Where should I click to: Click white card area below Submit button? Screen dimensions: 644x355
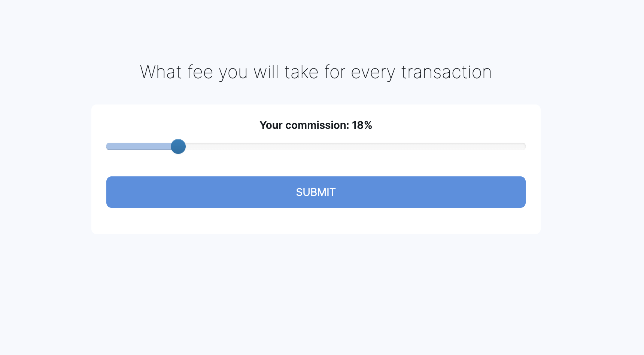point(316,221)
